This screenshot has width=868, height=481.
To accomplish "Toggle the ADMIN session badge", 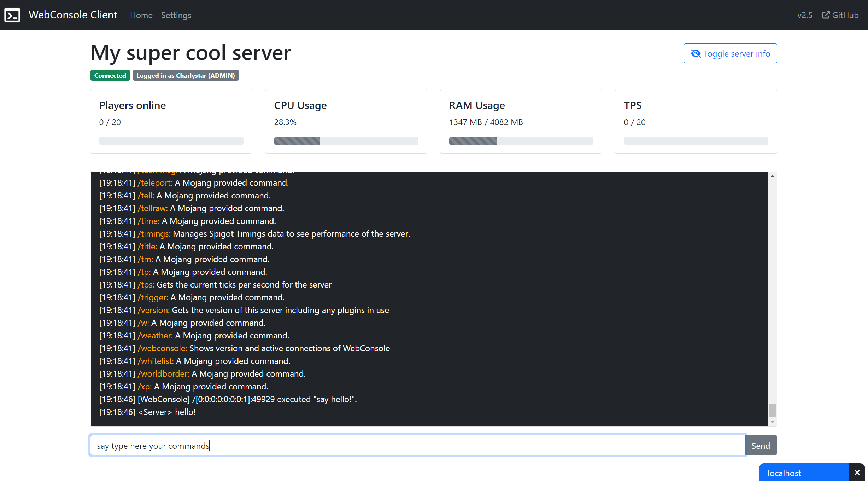I will [184, 75].
